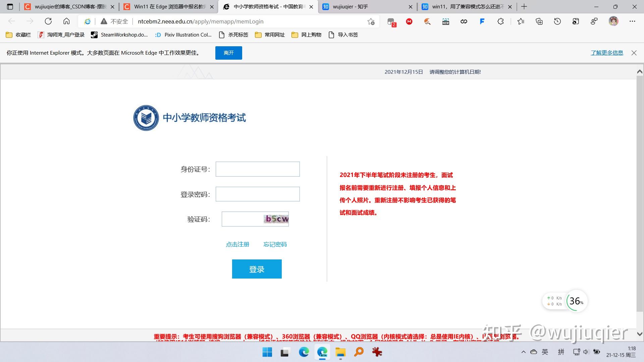Toggle the vertical tabs button
The image size is (644, 362).
click(10, 7)
